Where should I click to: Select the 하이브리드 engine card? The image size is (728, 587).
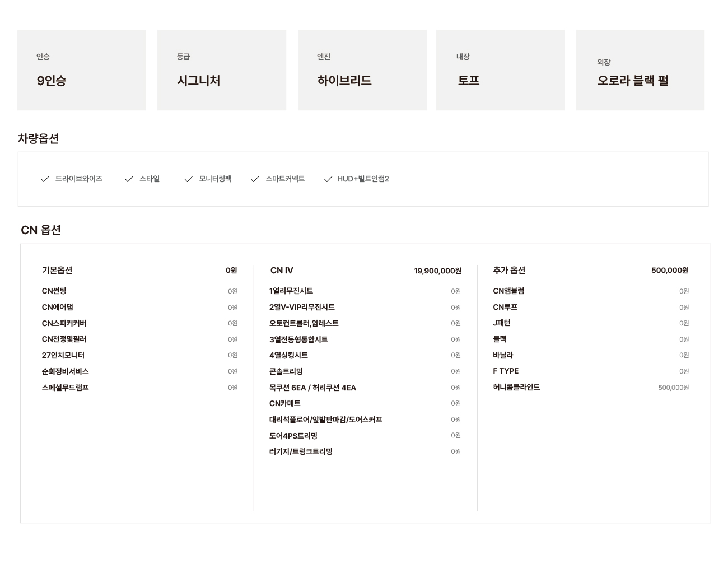point(362,70)
